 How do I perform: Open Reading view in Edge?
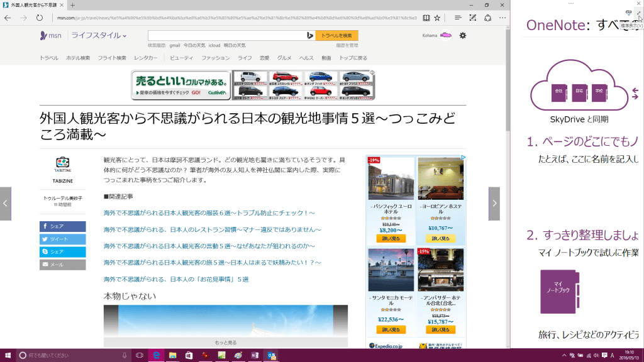(x=426, y=18)
